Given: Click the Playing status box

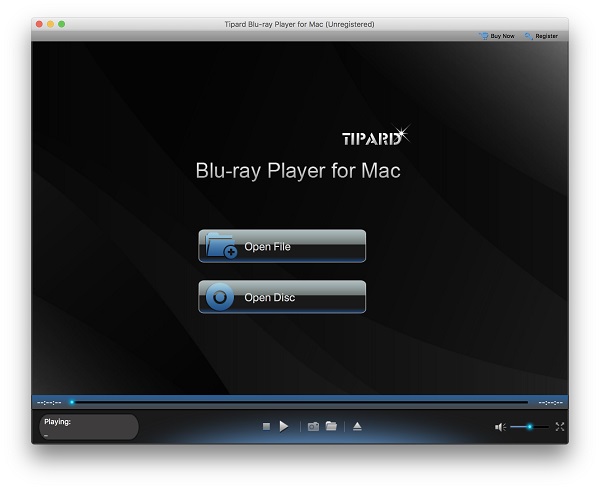Looking at the screenshot, I should click(x=89, y=427).
